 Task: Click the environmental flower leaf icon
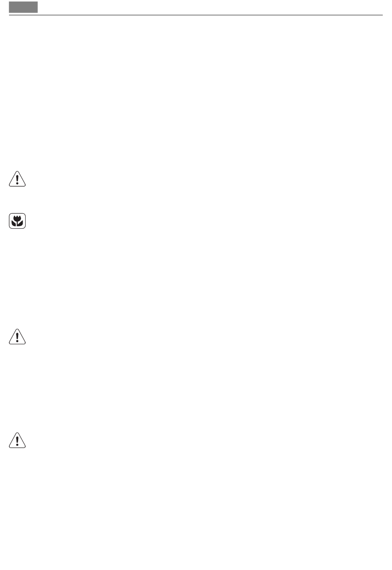click(x=17, y=221)
